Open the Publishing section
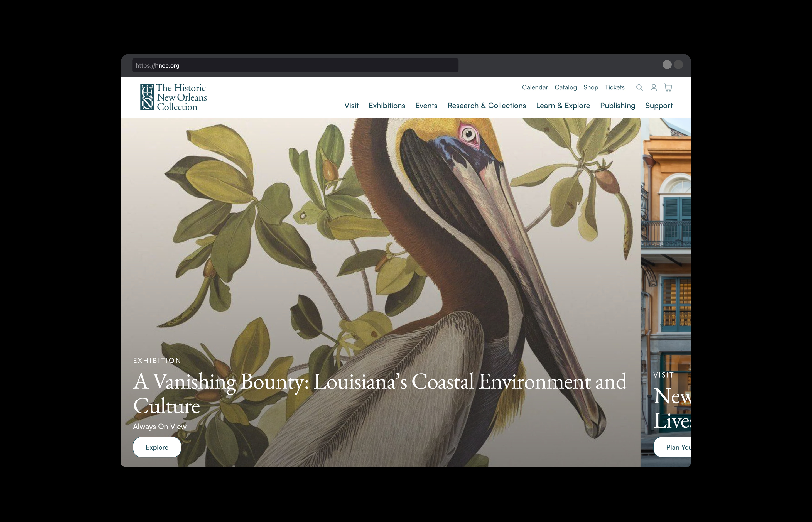812x522 pixels. pyautogui.click(x=617, y=106)
